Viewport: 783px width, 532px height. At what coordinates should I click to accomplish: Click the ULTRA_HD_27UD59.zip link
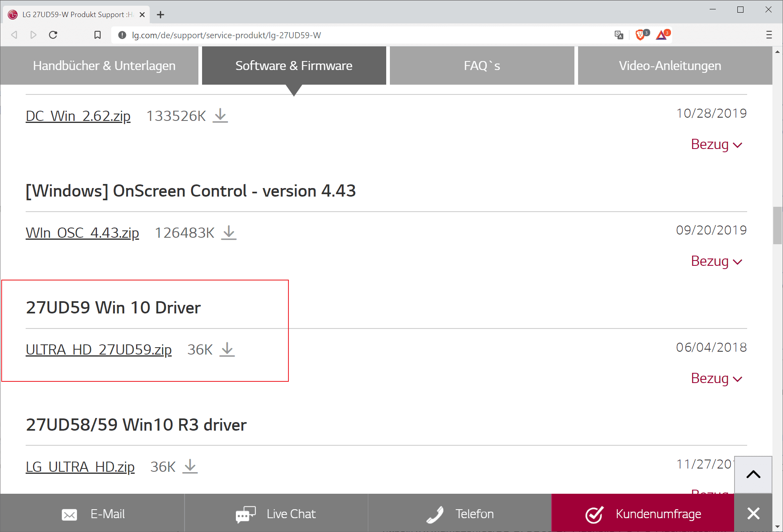(x=99, y=350)
